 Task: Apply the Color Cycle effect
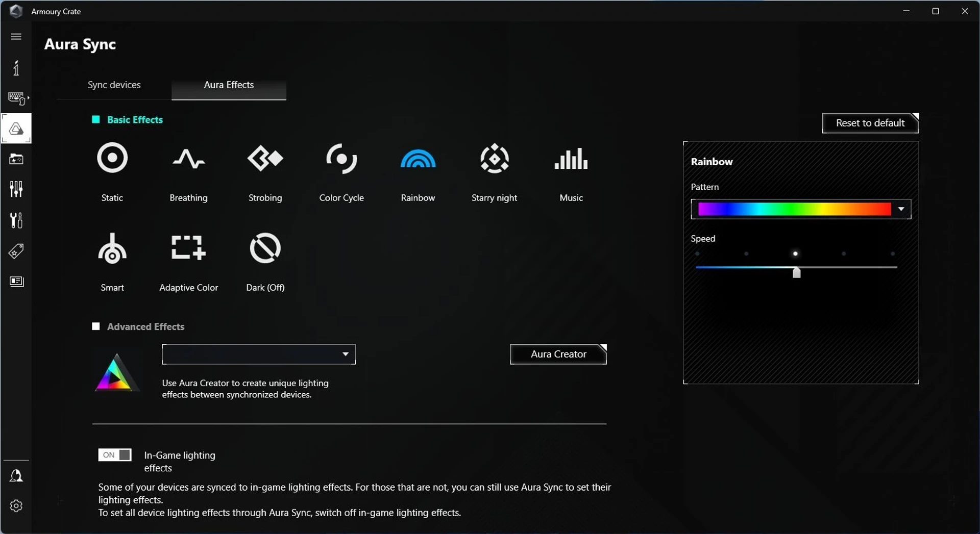(341, 158)
